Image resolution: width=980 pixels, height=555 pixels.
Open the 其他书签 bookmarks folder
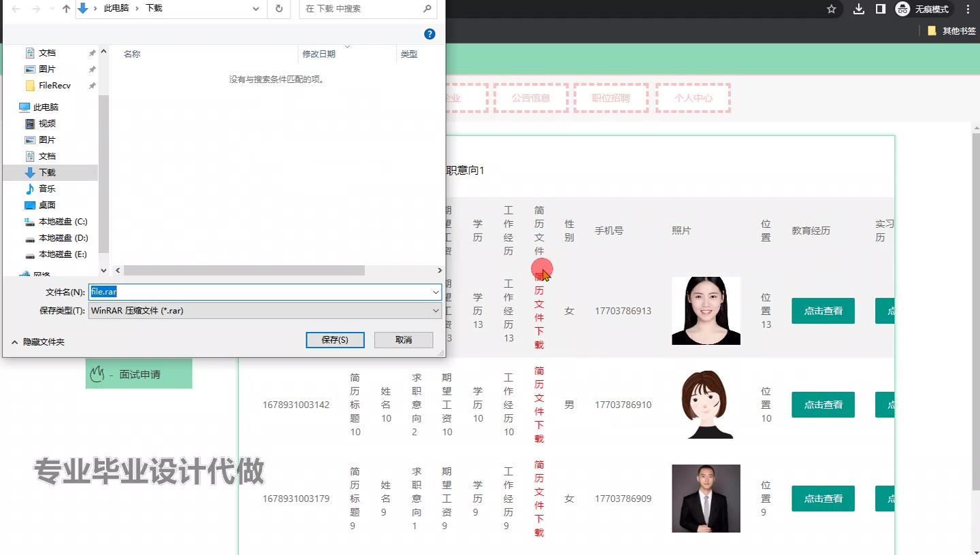pyautogui.click(x=951, y=31)
